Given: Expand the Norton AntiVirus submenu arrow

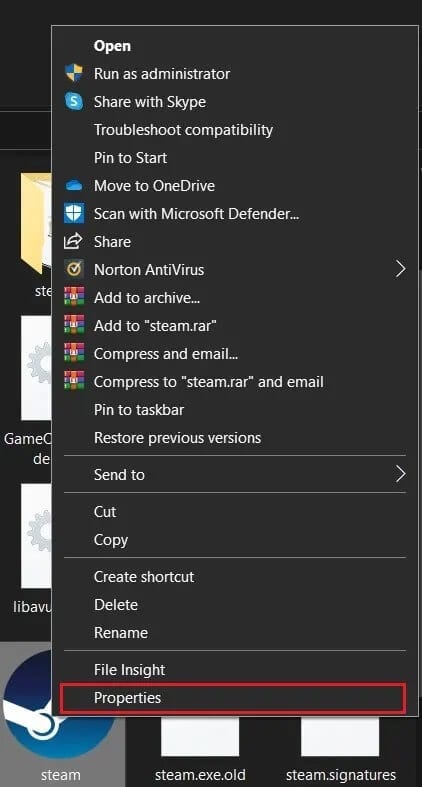Looking at the screenshot, I should [x=400, y=270].
